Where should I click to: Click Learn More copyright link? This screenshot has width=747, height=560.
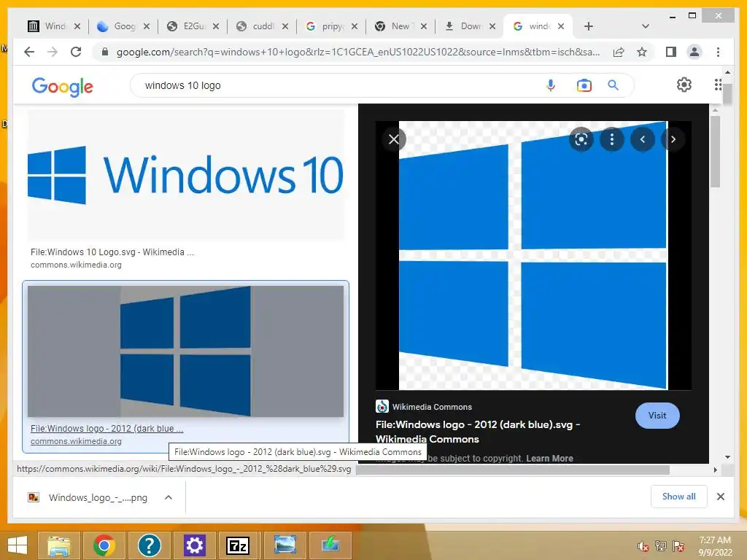click(x=549, y=458)
